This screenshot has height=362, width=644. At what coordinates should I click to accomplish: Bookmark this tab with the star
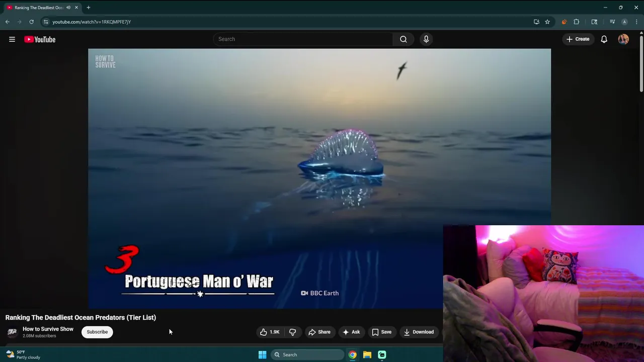coord(547,22)
